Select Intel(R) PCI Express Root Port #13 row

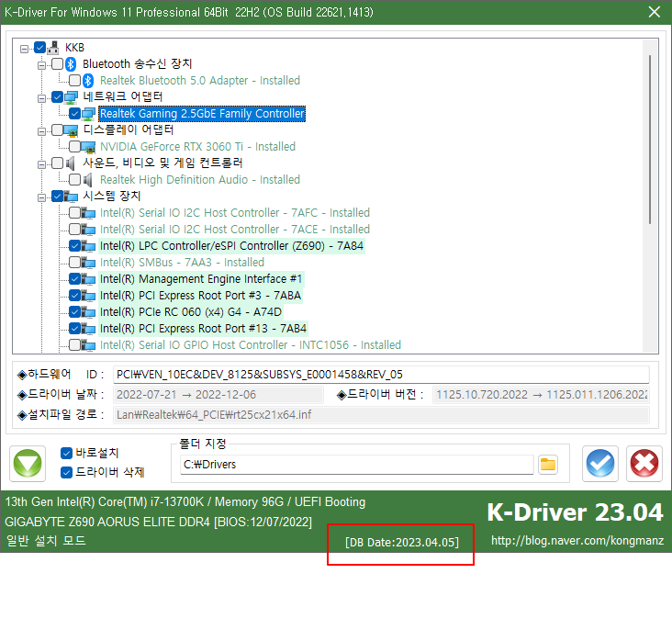pos(203,329)
